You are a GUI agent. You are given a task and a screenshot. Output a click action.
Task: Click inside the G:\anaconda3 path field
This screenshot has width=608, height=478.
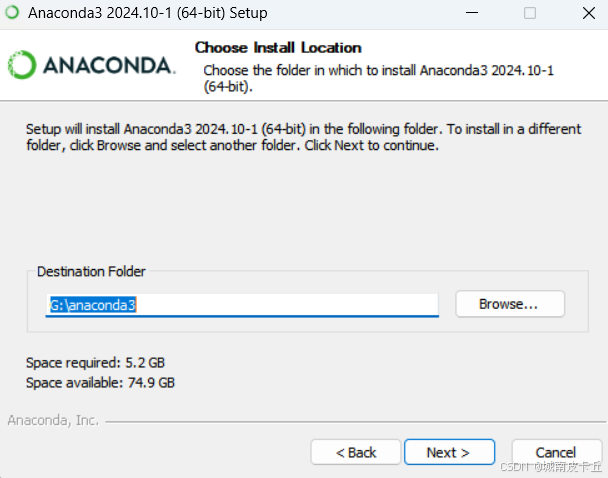pos(242,305)
